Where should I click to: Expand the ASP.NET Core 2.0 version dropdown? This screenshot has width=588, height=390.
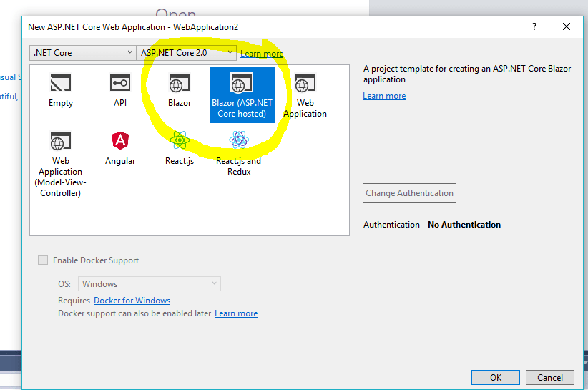click(187, 53)
